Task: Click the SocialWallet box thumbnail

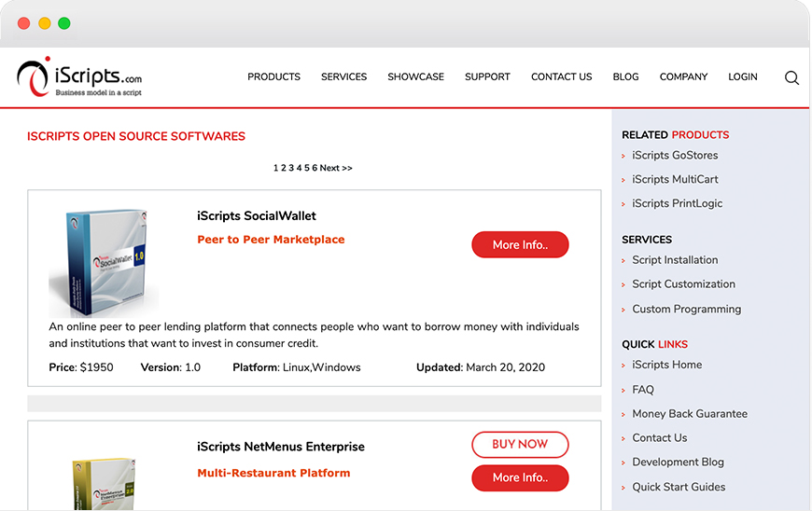Action: click(x=104, y=263)
